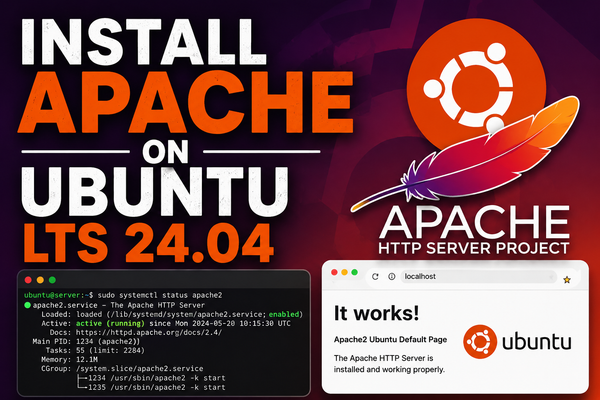600x400 pixels.
Task: Bookmark the page with the star icon
Action: pos(567,280)
